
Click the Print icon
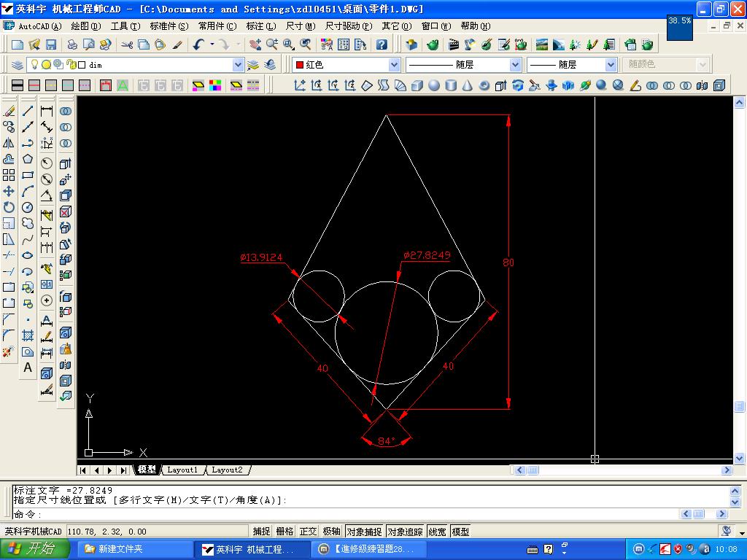coord(72,44)
